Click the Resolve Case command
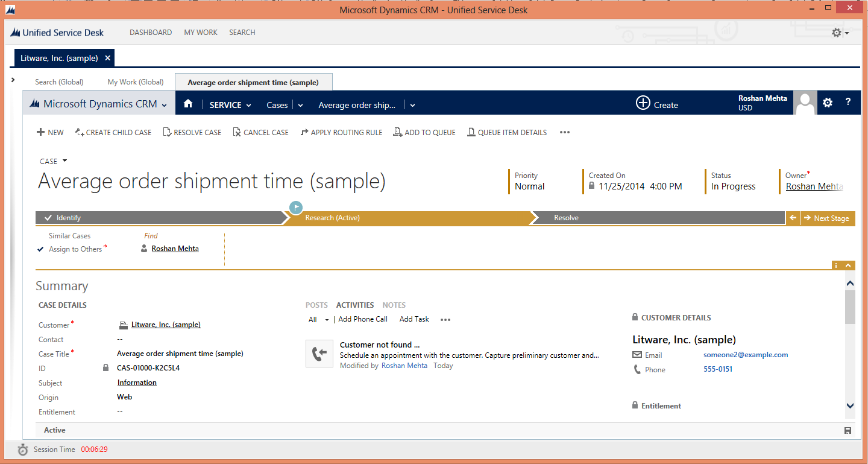Screen dimensions: 868x464 pyautogui.click(x=192, y=132)
